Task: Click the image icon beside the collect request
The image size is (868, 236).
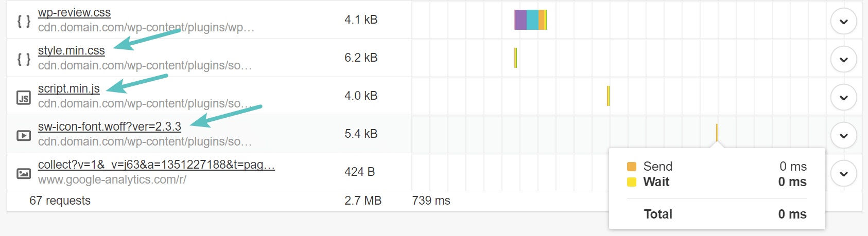Action: click(24, 173)
